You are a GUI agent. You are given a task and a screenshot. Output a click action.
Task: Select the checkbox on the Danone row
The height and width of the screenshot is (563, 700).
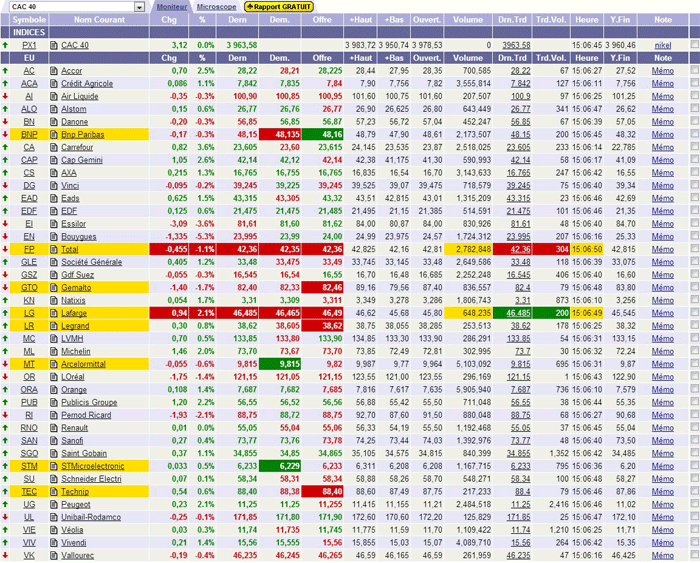coord(694,122)
